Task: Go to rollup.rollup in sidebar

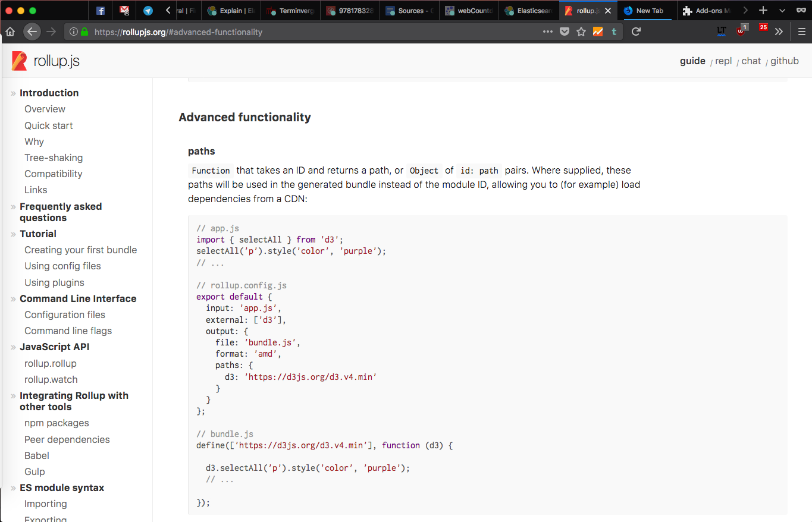Action: [51, 363]
